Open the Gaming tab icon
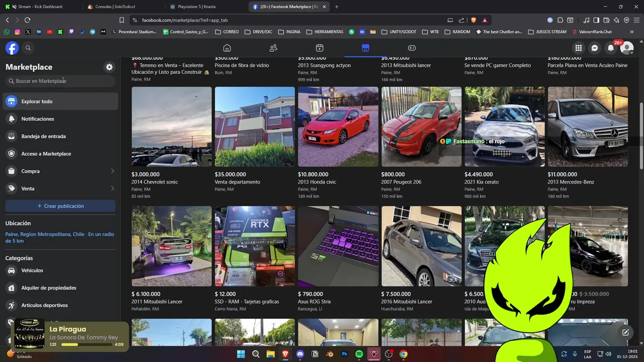Screen dimensions: 644x362 coord(412,48)
